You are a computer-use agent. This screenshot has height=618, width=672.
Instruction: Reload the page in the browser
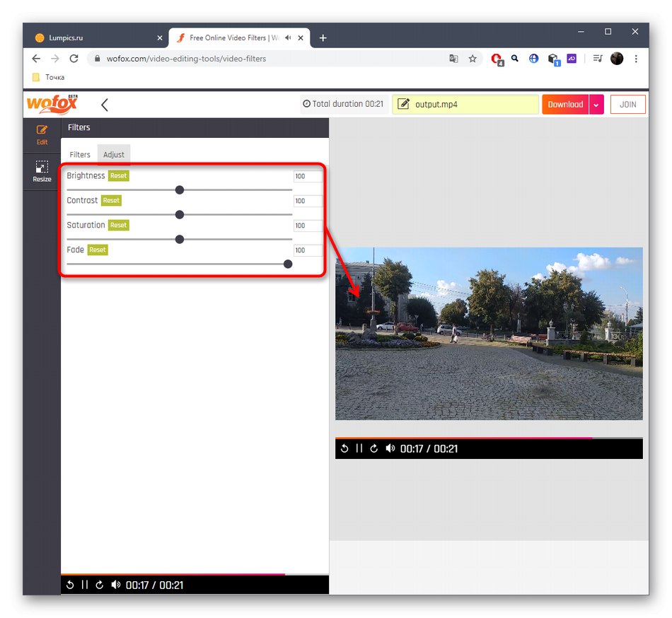(74, 59)
